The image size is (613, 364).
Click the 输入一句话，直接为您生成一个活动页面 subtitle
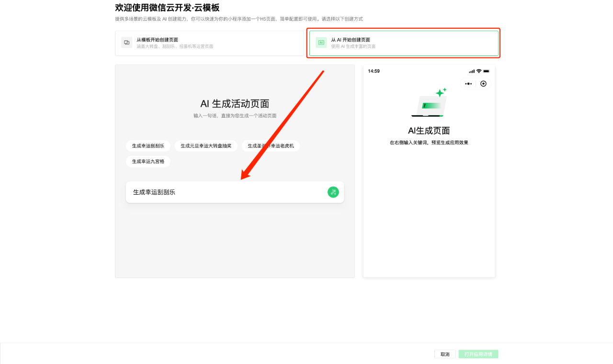click(235, 116)
